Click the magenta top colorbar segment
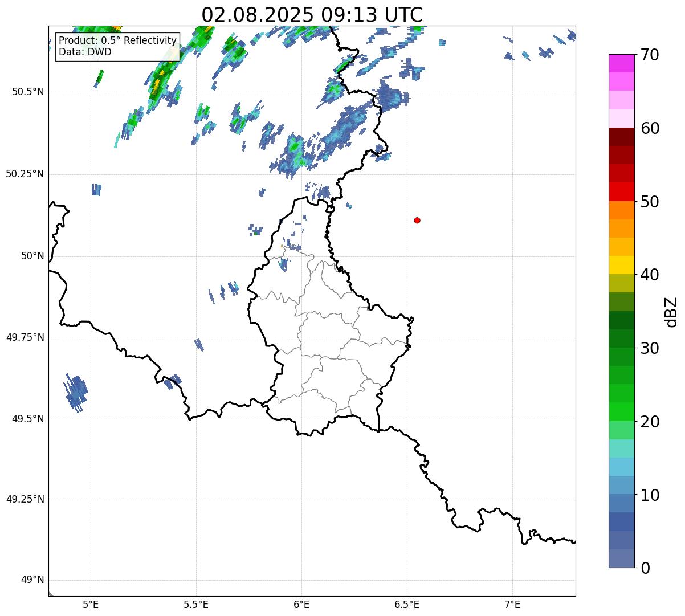The height and width of the screenshot is (616, 685). pyautogui.click(x=622, y=63)
